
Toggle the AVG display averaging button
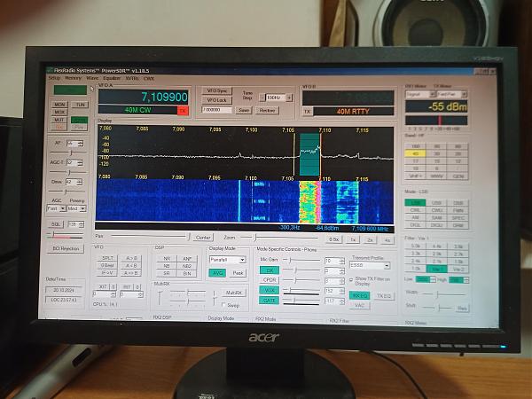[x=218, y=273]
